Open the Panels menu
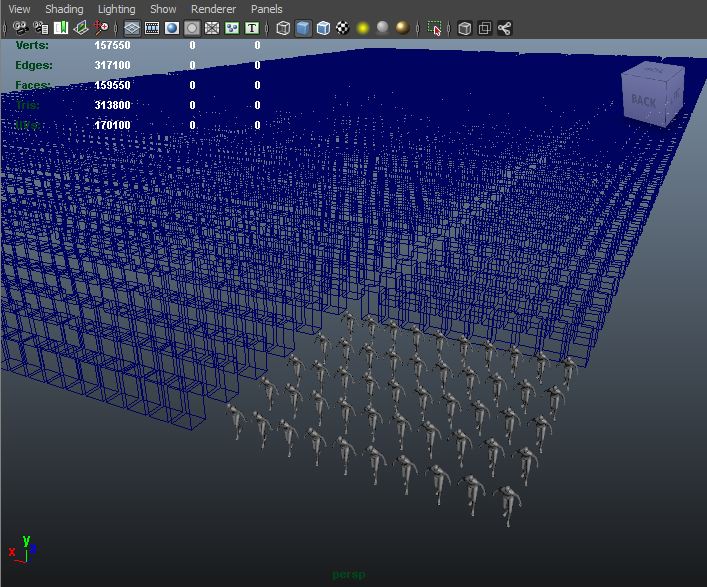Screen dimensions: 707x587 tap(267, 9)
